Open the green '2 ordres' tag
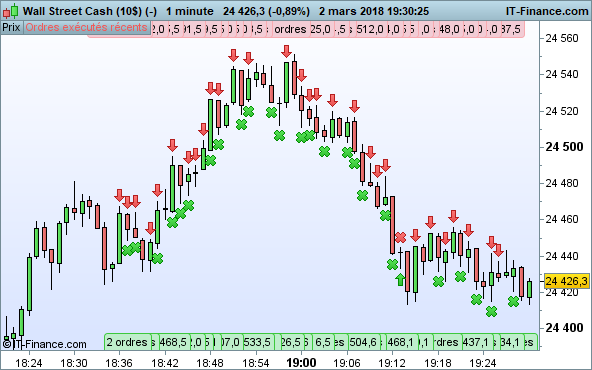 tap(127, 342)
